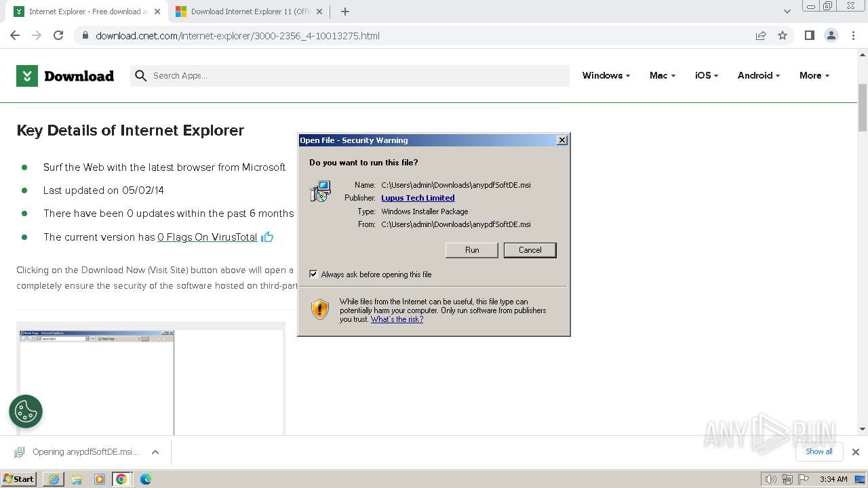The height and width of the screenshot is (488, 868).
Task: Uncheck Always ask before opening this file
Action: coord(313,274)
